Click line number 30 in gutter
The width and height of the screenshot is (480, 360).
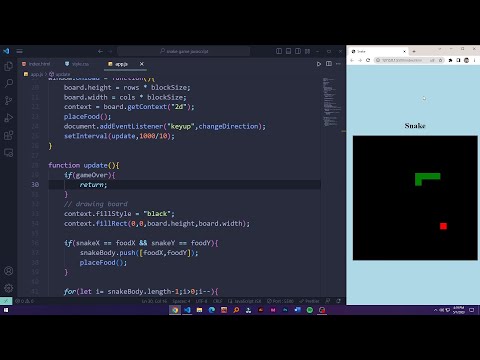click(35, 185)
